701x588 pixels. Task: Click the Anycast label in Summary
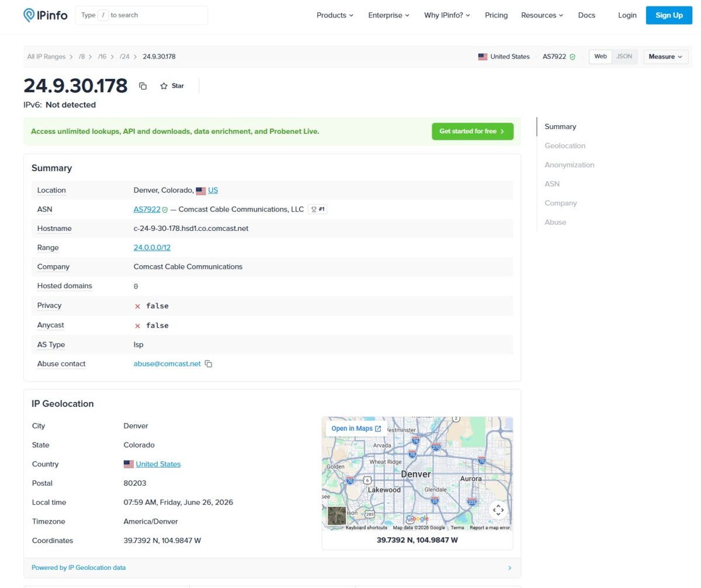[x=51, y=325]
